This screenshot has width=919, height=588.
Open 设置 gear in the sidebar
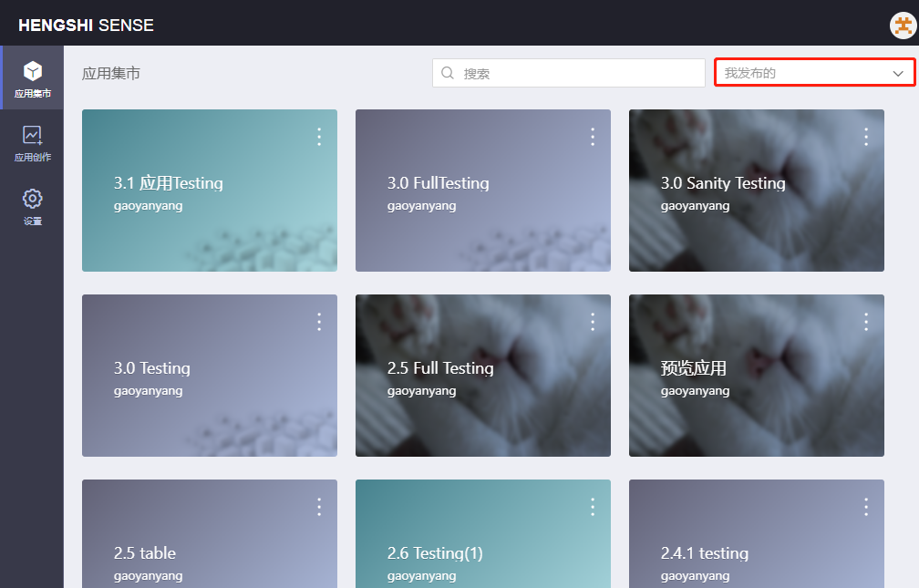32,206
